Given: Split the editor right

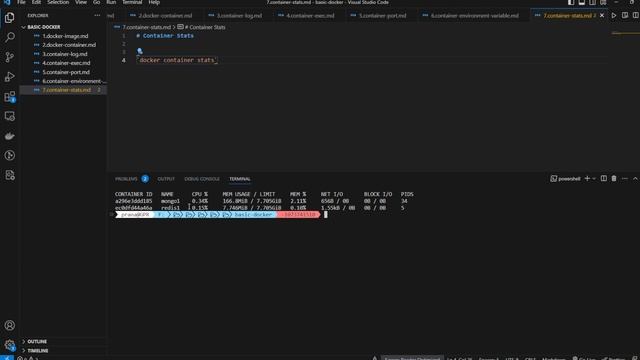Looking at the screenshot, I should (x=636, y=16).
